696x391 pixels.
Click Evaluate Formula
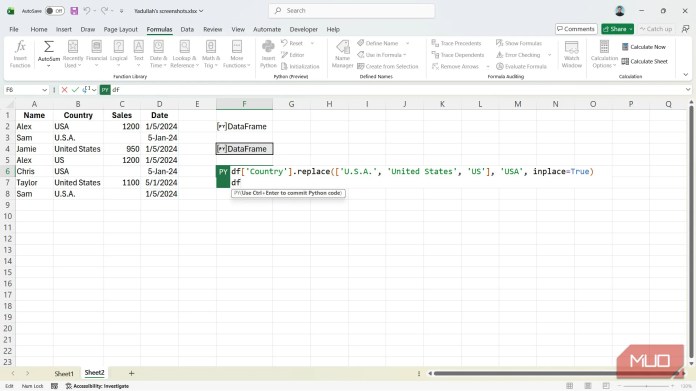point(522,66)
